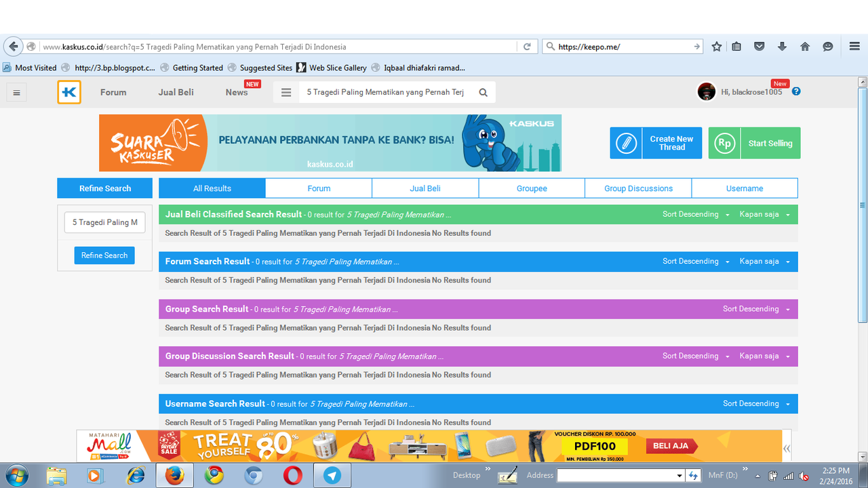Viewport: 868px width, 488px height.
Task: Open the bookmarks list icon in Firefox toolbar
Action: tap(736, 47)
